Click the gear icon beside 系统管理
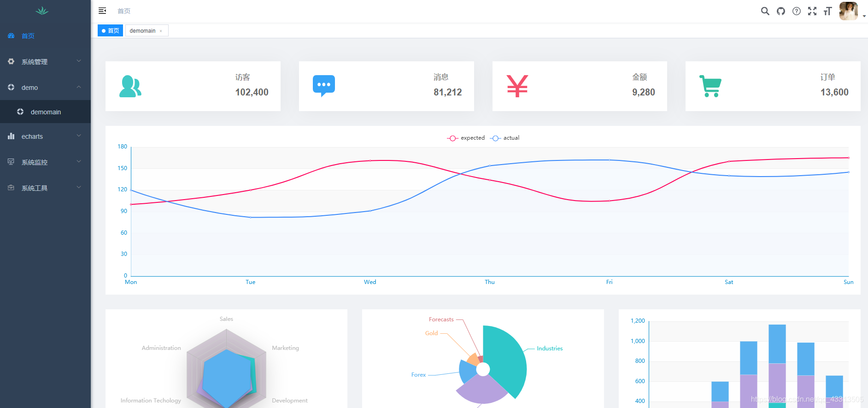The width and height of the screenshot is (868, 408). pos(11,61)
